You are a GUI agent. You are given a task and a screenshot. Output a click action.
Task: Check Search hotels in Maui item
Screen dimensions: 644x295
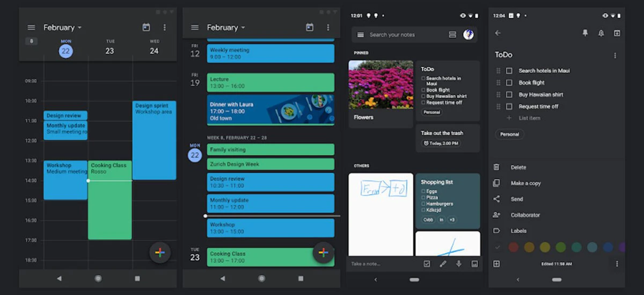[509, 71]
